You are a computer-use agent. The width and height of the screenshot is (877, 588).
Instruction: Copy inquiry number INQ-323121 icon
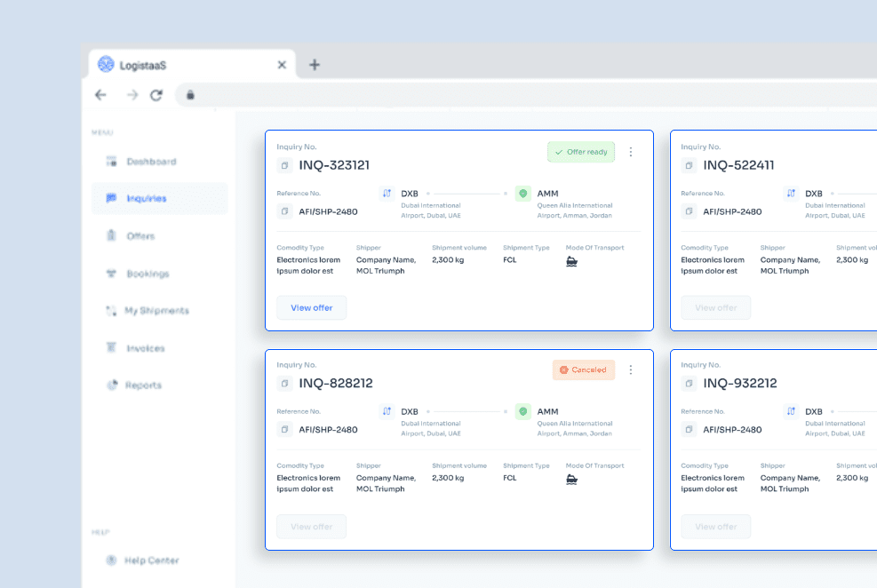(284, 165)
